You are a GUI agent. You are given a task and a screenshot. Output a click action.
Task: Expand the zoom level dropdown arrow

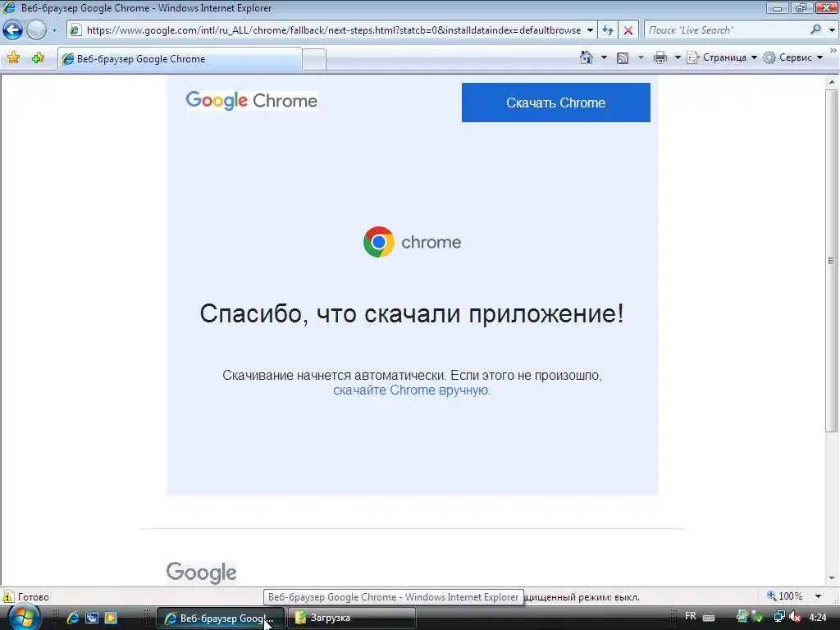[818, 596]
